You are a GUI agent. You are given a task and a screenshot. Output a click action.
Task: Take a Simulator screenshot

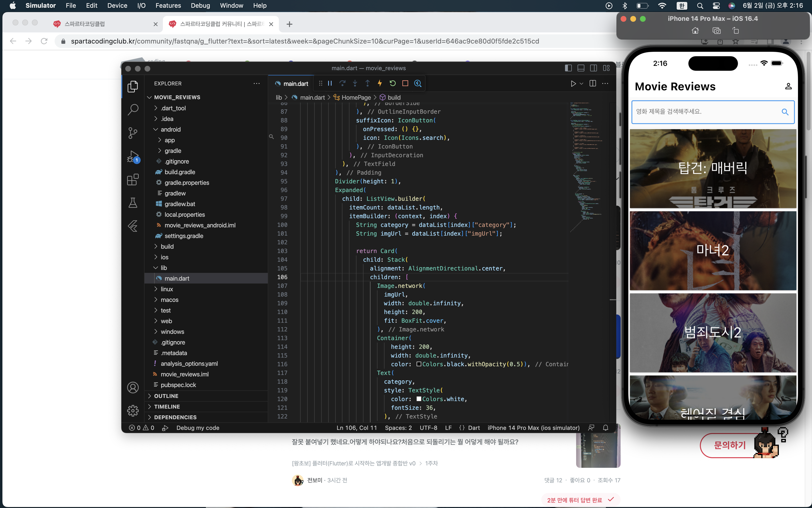click(x=716, y=30)
